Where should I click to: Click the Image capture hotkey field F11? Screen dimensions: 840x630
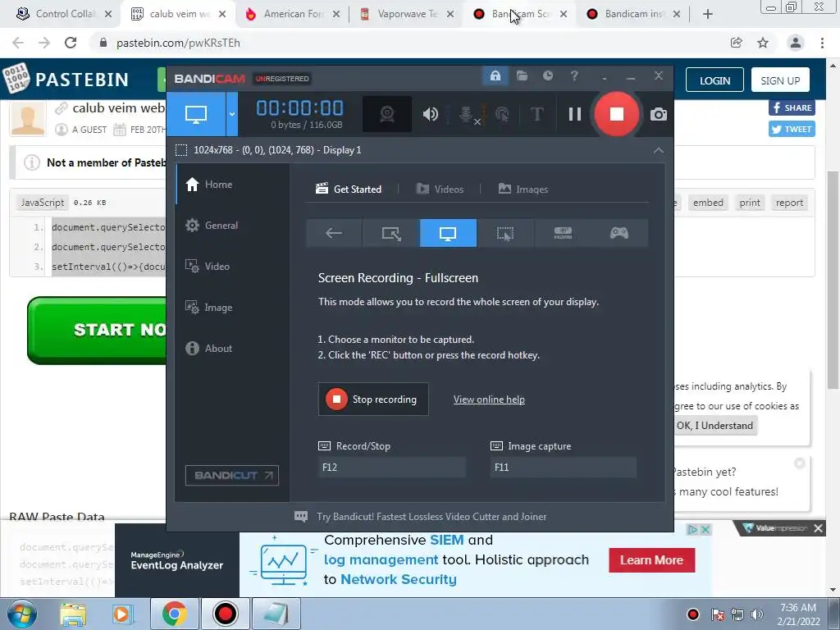(x=563, y=467)
